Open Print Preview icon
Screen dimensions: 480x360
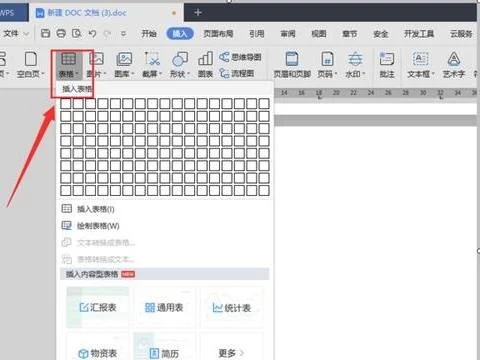click(x=77, y=33)
